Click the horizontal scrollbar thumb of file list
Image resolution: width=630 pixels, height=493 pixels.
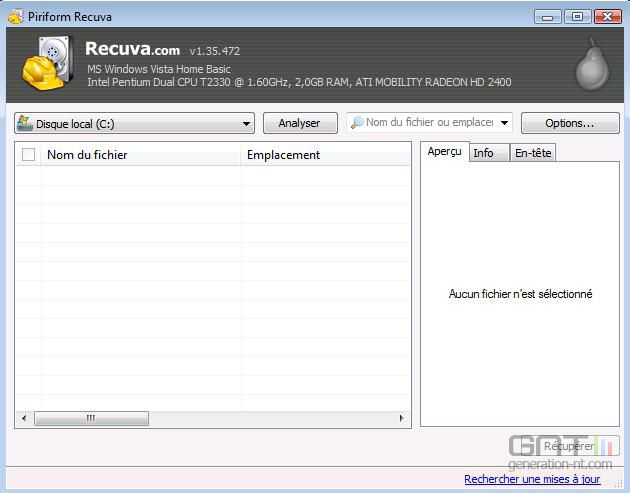(91, 418)
